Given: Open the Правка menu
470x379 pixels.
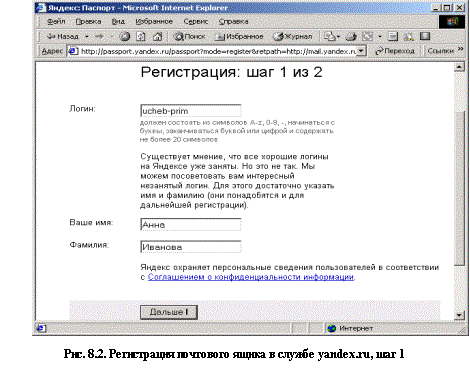Looking at the screenshot, I should [x=88, y=21].
